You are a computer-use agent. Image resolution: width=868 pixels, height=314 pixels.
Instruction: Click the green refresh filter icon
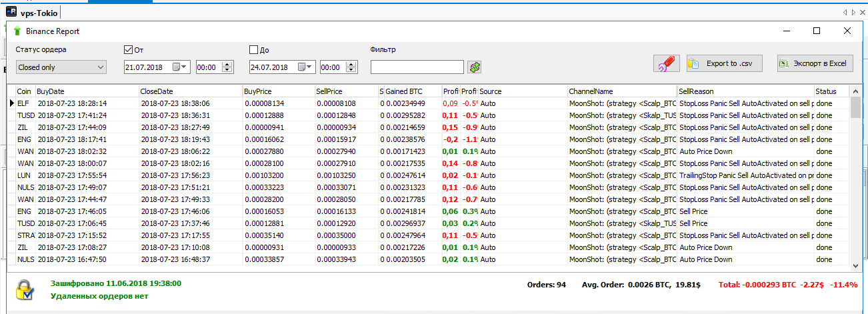pos(474,67)
